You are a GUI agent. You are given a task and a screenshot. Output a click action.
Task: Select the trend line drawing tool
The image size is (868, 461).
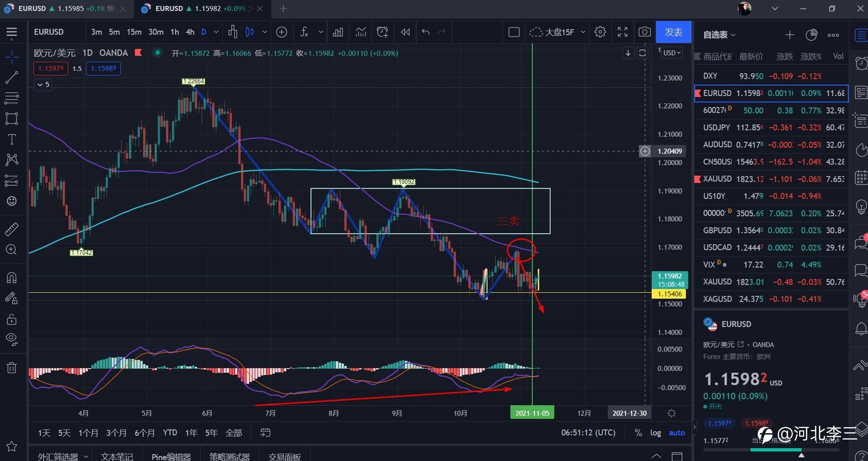(x=12, y=78)
